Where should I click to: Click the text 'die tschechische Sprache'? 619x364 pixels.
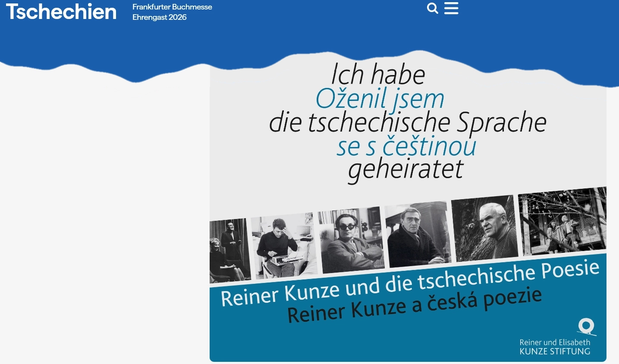pos(408,122)
